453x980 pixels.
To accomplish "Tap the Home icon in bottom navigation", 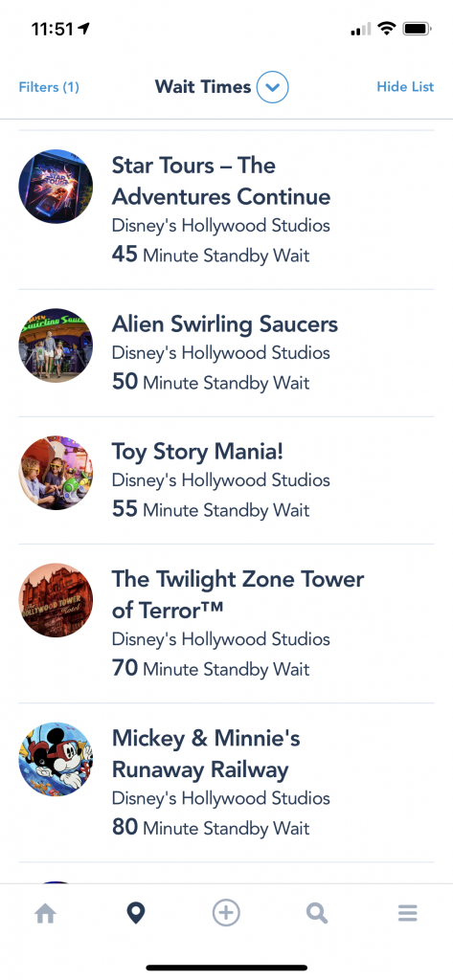I will point(45,914).
